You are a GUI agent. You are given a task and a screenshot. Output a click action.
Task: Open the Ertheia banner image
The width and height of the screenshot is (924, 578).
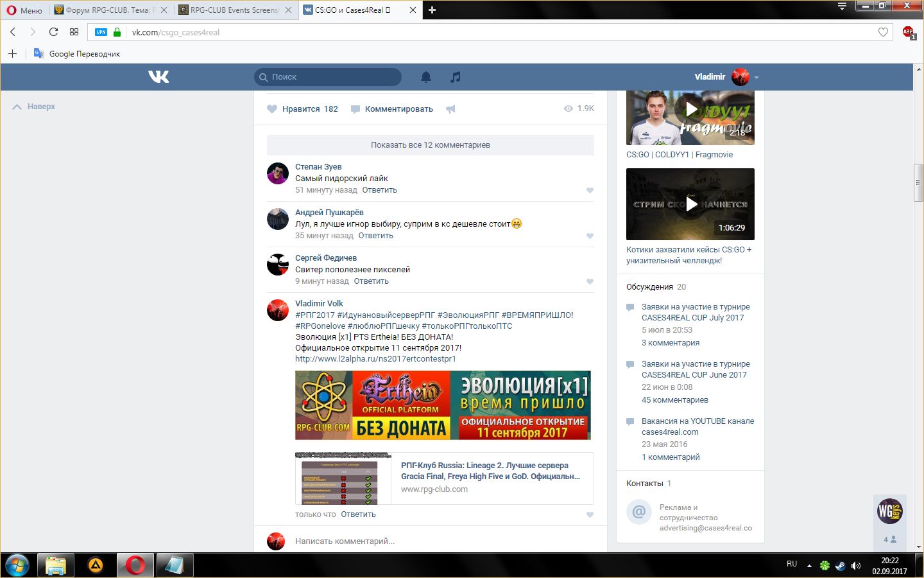coord(443,405)
